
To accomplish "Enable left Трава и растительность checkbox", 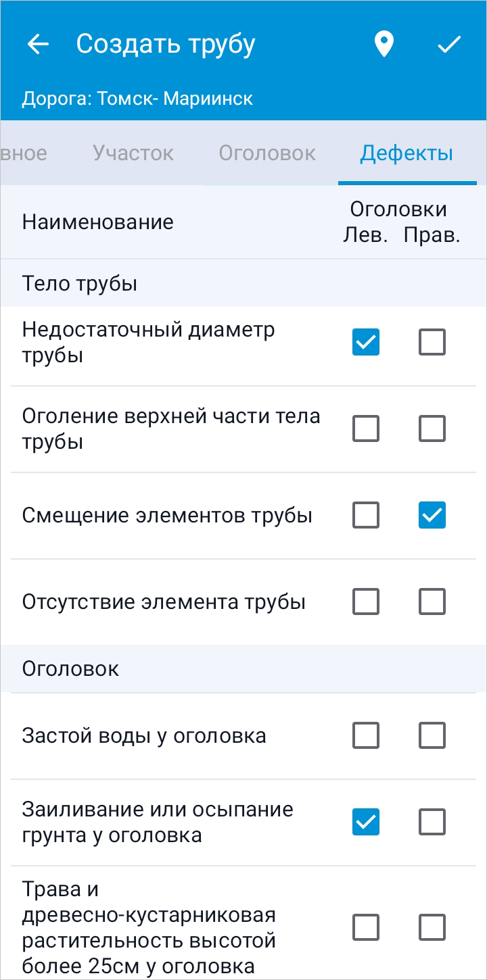I will tap(366, 927).
